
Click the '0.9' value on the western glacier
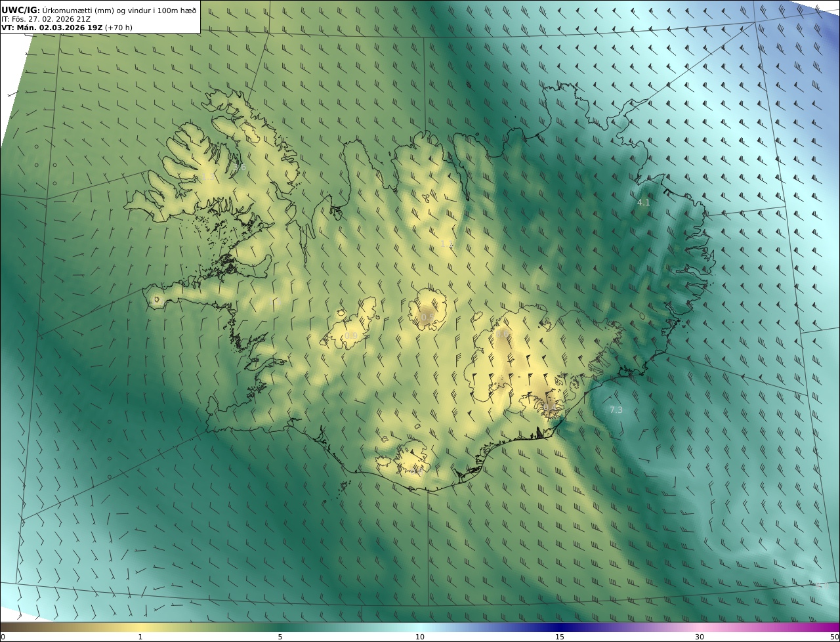(351, 336)
